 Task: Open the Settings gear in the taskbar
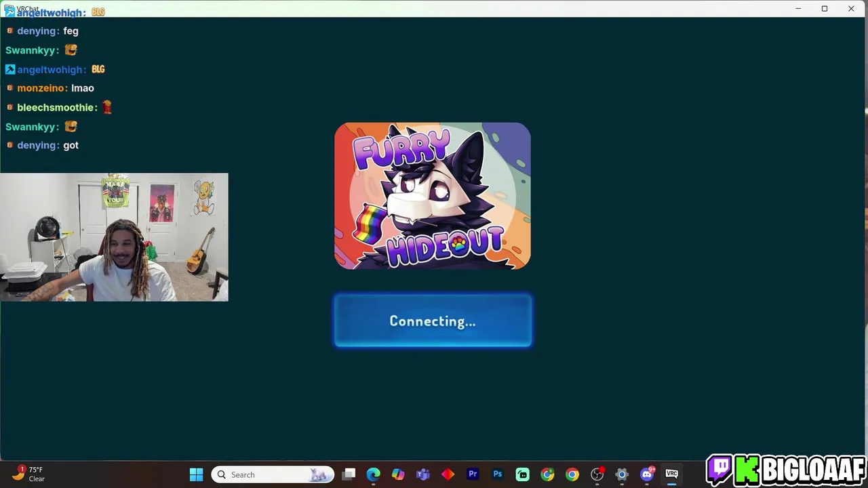pos(622,474)
